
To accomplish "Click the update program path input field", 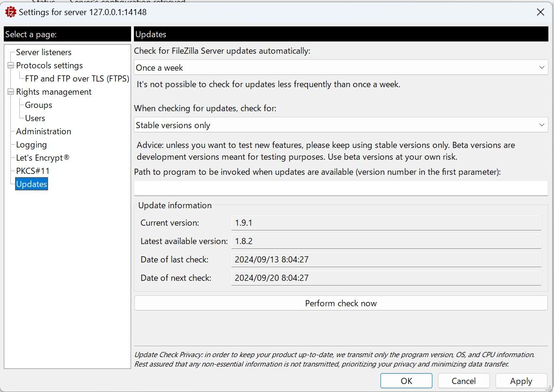I will click(341, 188).
